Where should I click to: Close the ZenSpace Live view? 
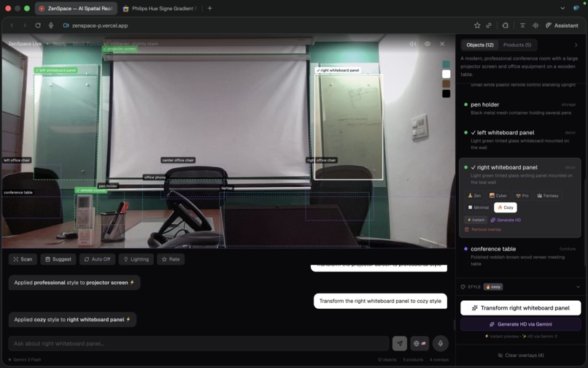442,44
